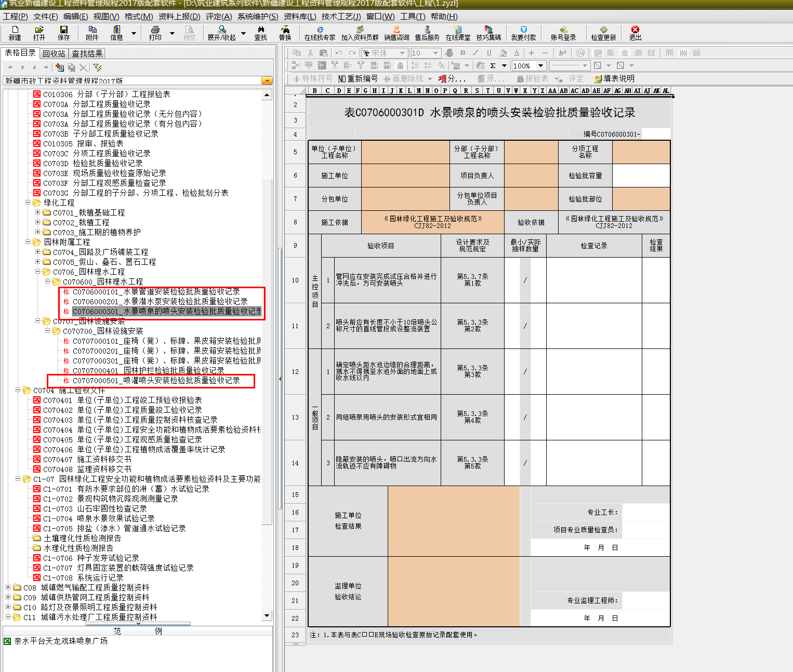Image resolution: width=793 pixels, height=672 pixels.
Task: Click the red delete X icon in directory toolbar
Action: tap(83, 68)
